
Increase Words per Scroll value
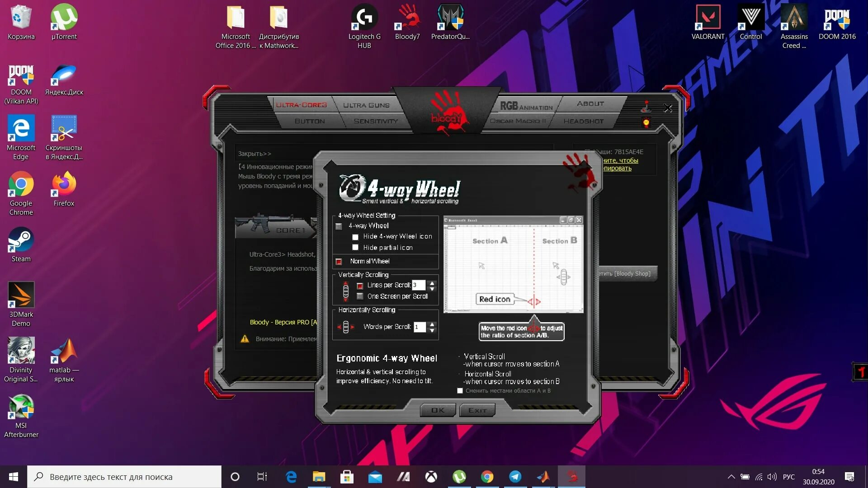432,324
